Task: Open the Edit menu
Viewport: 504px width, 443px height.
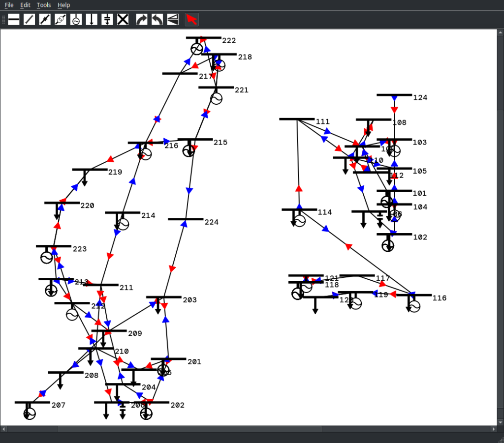Action: point(25,5)
